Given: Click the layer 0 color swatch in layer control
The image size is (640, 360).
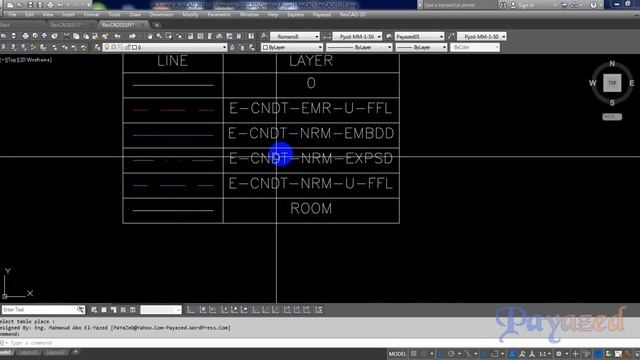Looking at the screenshot, I should click(x=134, y=47).
